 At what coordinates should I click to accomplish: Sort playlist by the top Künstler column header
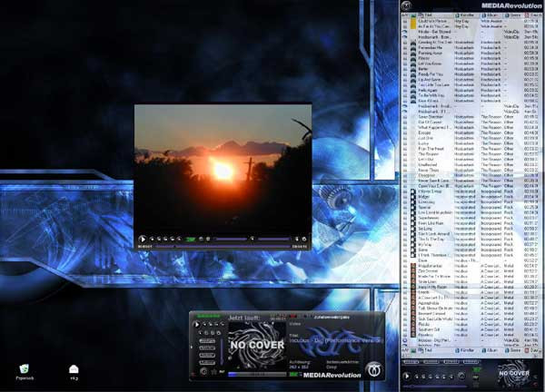[x=465, y=15]
